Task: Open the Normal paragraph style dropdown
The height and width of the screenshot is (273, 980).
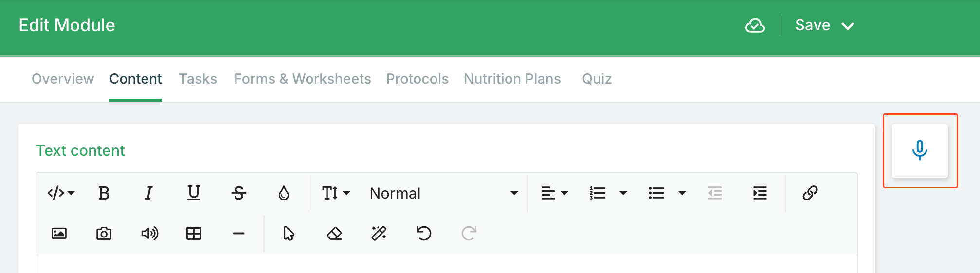Action: (443, 193)
